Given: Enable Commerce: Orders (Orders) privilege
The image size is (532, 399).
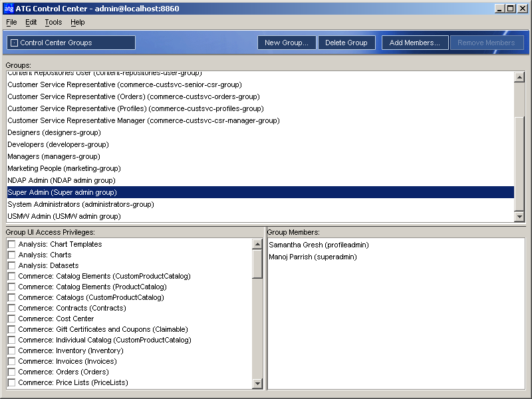Looking at the screenshot, I should [x=11, y=372].
